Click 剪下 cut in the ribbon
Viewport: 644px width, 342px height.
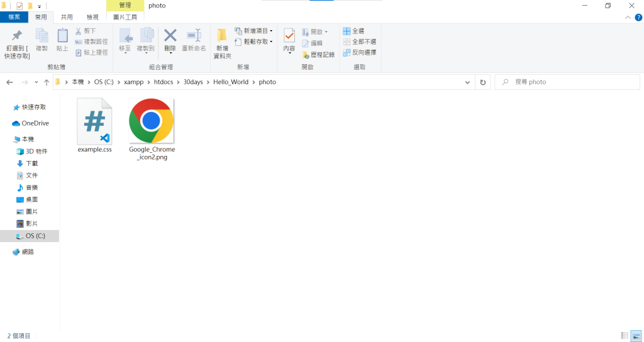click(x=86, y=31)
